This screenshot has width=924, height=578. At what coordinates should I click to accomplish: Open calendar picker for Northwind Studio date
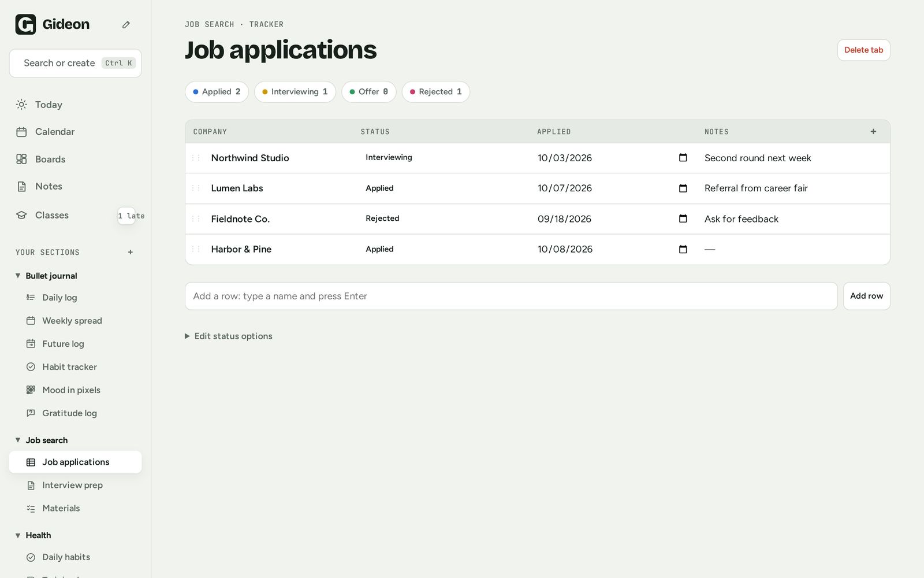(683, 158)
